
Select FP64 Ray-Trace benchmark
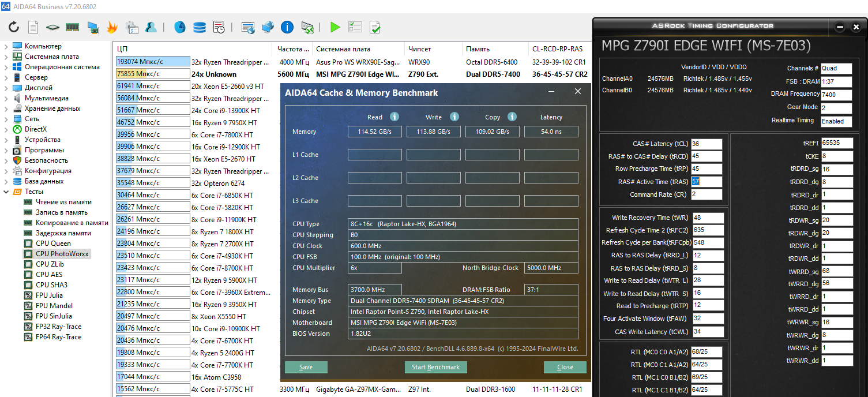coord(58,337)
